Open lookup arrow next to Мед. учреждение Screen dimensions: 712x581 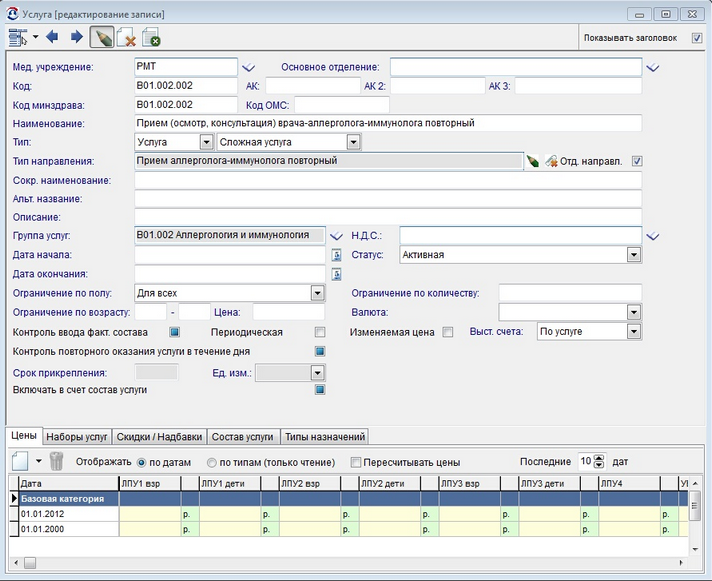click(248, 68)
